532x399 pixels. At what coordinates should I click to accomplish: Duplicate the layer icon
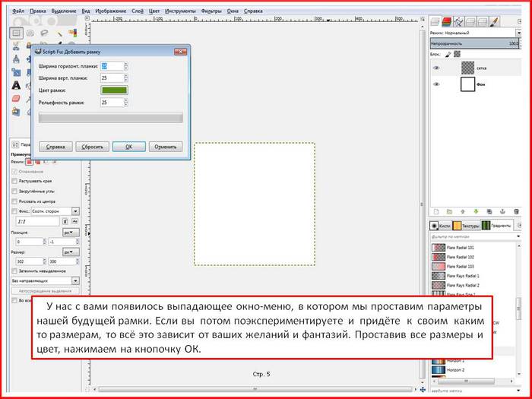pos(489,212)
